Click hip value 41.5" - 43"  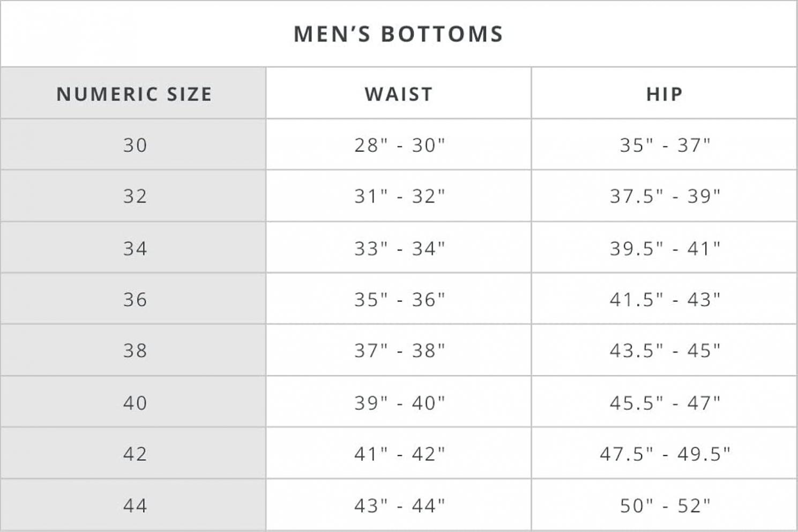coord(665,299)
